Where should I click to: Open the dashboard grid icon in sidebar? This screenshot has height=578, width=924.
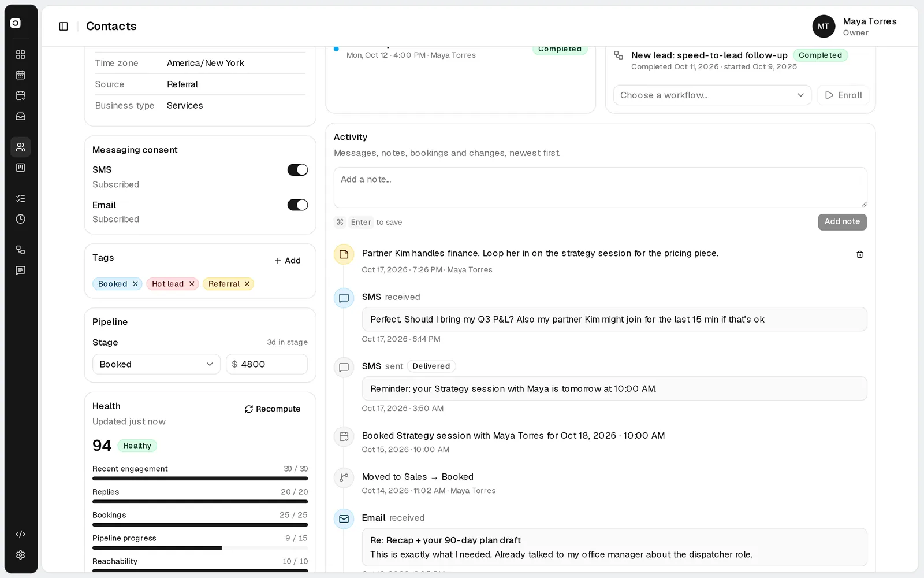(21, 54)
